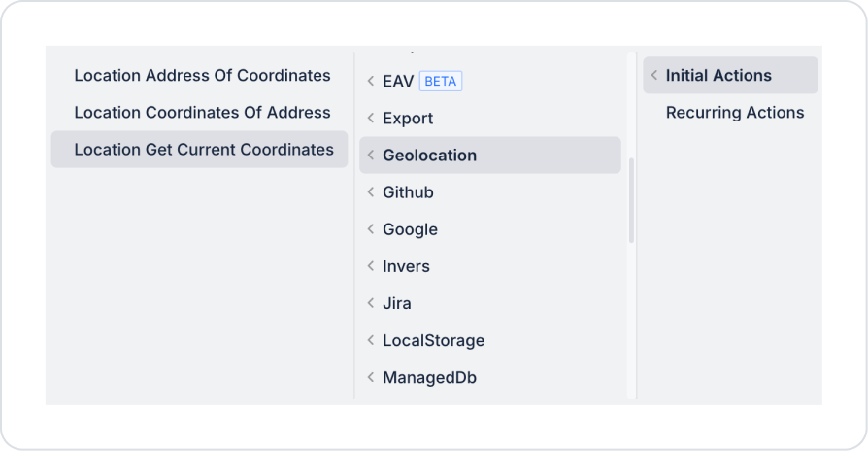The width and height of the screenshot is (868, 451).
Task: Open the LocalStorage category label
Action: (x=433, y=340)
